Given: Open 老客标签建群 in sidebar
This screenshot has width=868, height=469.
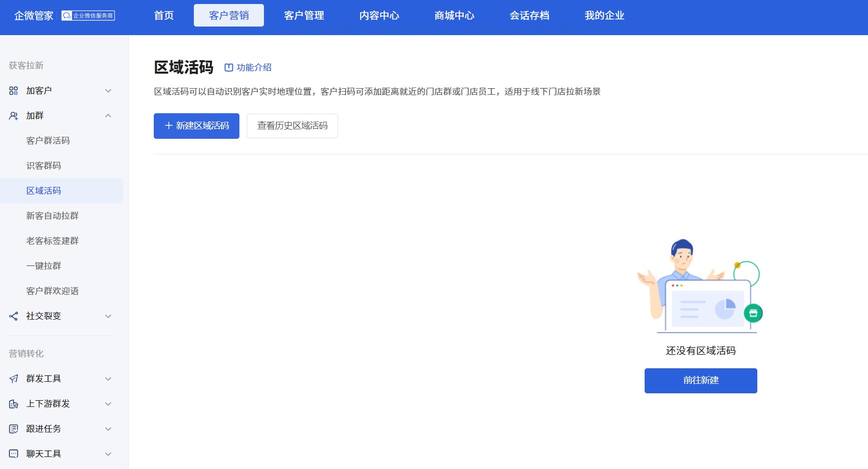Looking at the screenshot, I should (x=53, y=241).
